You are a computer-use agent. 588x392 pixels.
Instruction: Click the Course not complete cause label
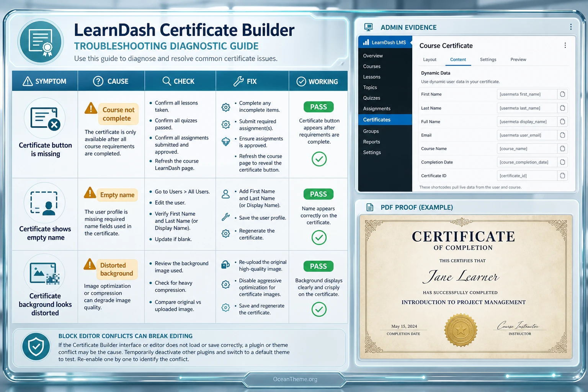click(x=118, y=114)
